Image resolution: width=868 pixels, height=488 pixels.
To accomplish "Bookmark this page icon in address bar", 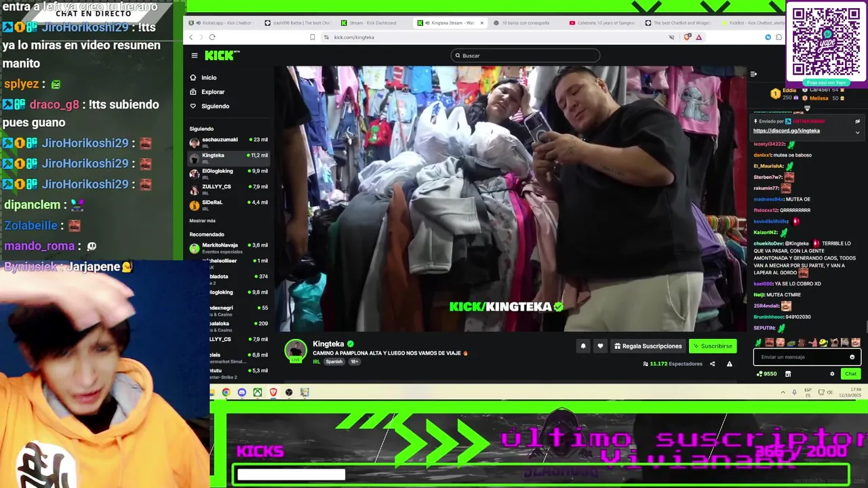I will [x=312, y=37].
